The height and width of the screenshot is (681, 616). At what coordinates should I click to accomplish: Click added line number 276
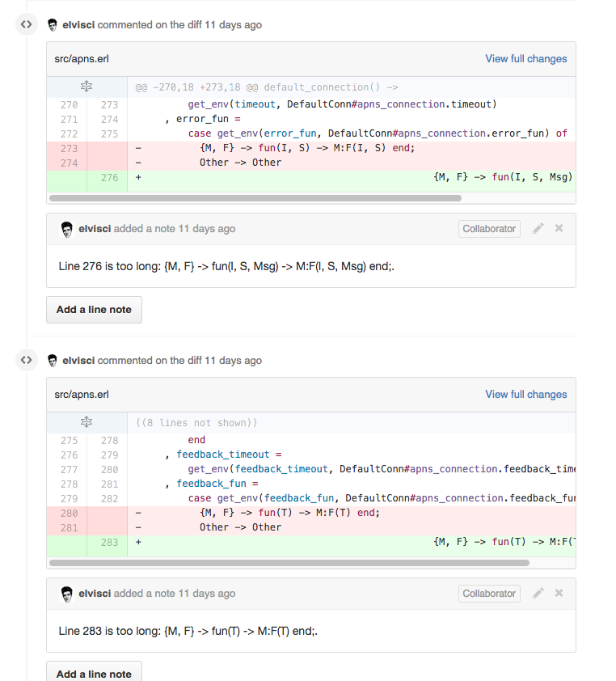pyautogui.click(x=109, y=178)
